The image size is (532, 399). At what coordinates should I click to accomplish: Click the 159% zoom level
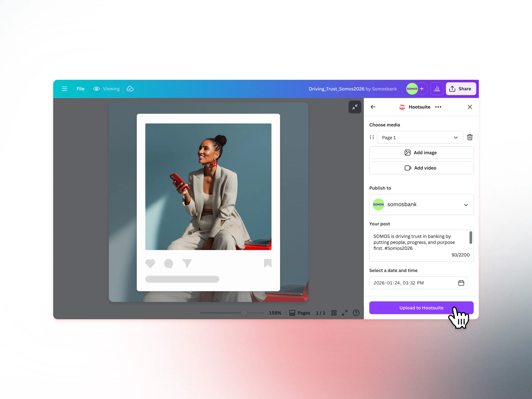coord(275,313)
